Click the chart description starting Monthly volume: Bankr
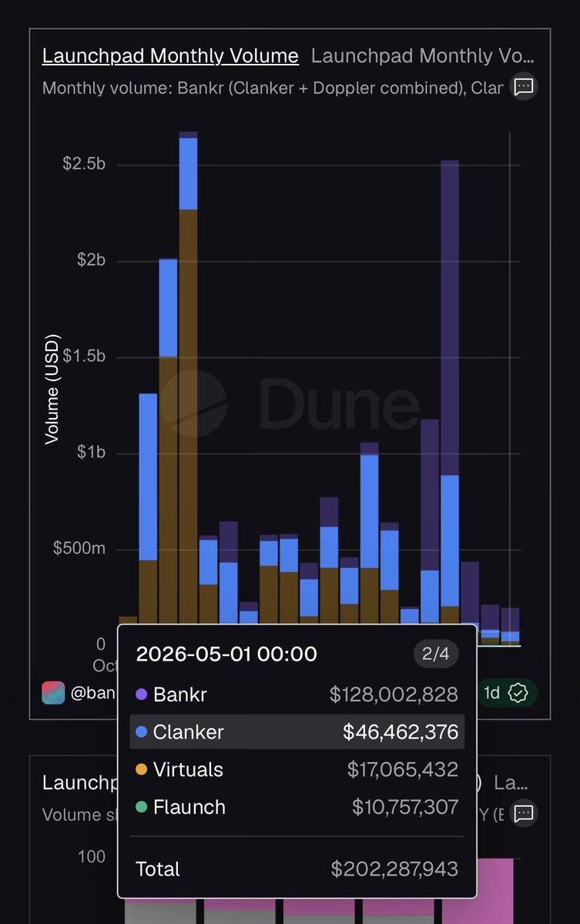This screenshot has height=924, width=580. [273, 88]
